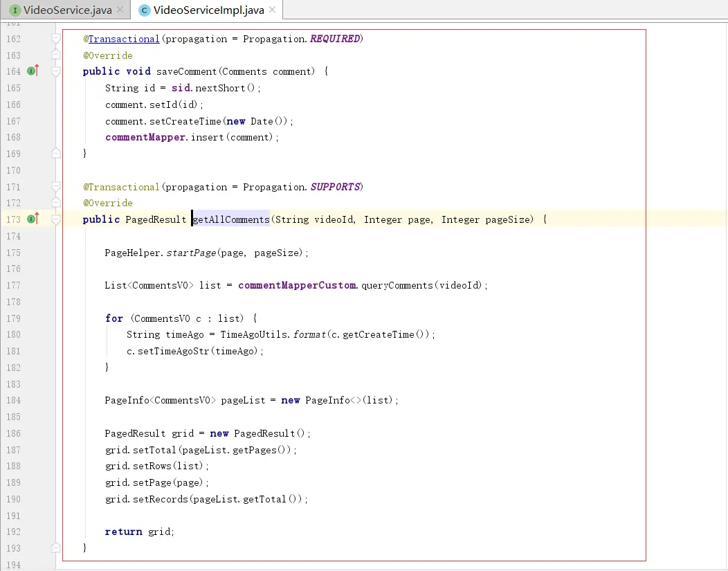Click commentMapperCustom on line 177
Viewport: 728px width, 571px height.
click(x=297, y=285)
